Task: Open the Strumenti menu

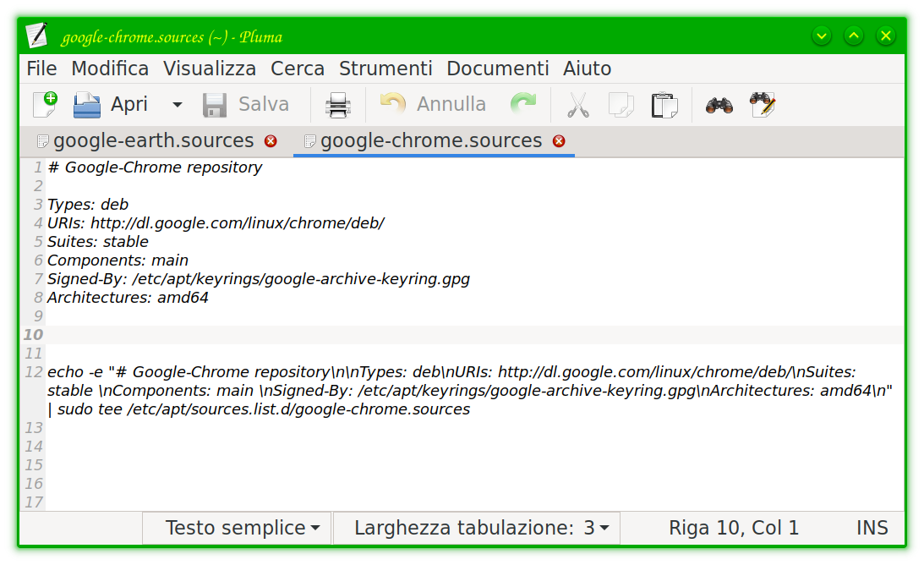Action: tap(385, 69)
